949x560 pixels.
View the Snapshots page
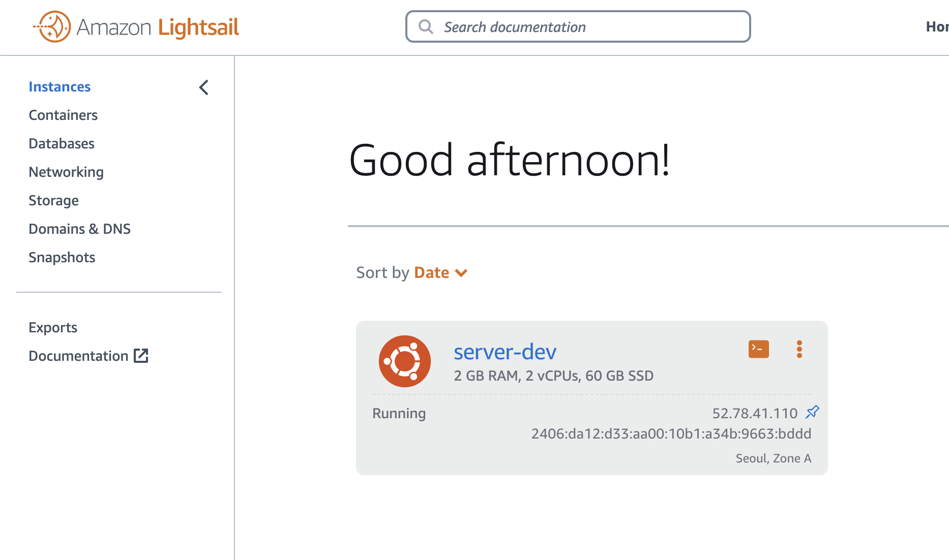pos(62,258)
